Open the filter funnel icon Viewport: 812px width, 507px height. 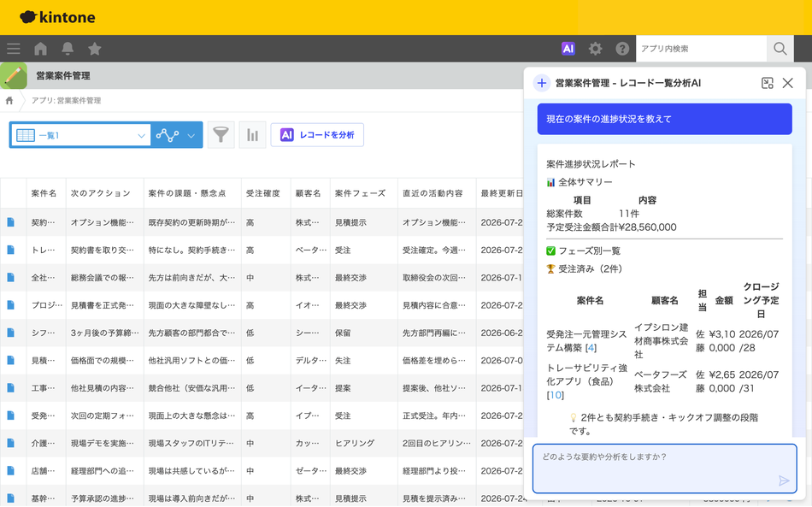pyautogui.click(x=221, y=135)
